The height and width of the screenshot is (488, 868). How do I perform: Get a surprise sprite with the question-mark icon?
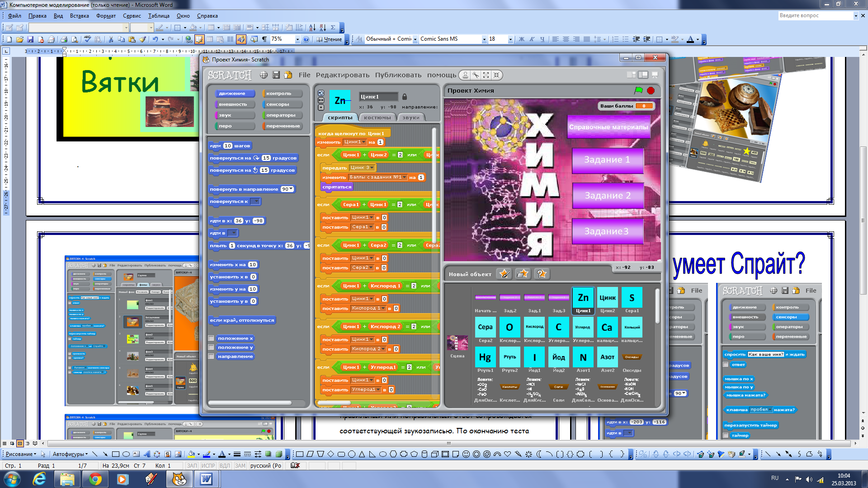tap(541, 274)
